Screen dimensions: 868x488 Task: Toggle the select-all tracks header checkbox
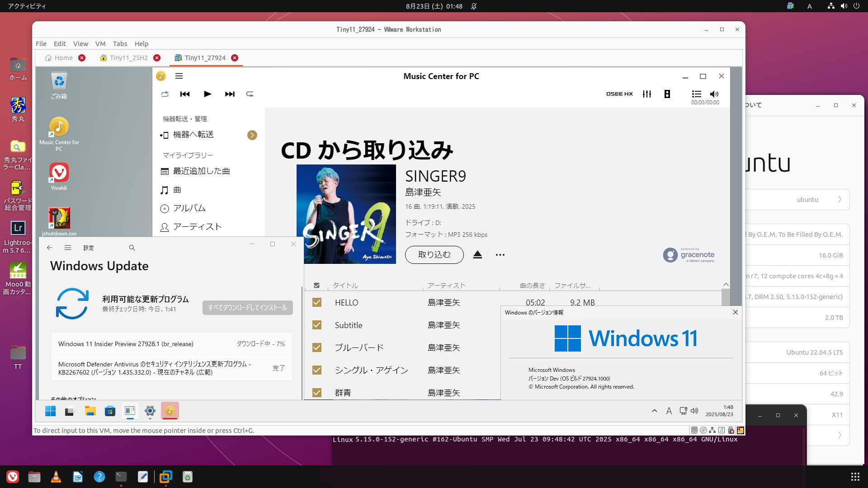click(317, 286)
